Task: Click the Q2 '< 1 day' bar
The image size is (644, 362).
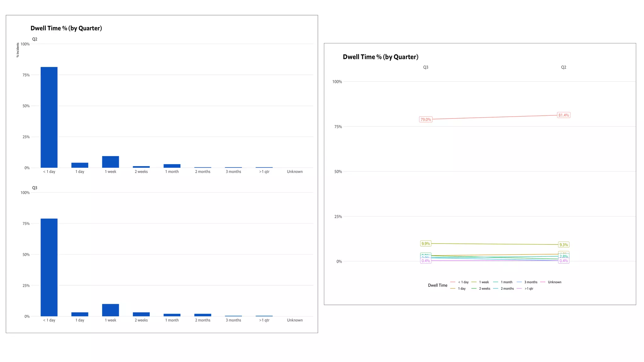Action: [49, 117]
